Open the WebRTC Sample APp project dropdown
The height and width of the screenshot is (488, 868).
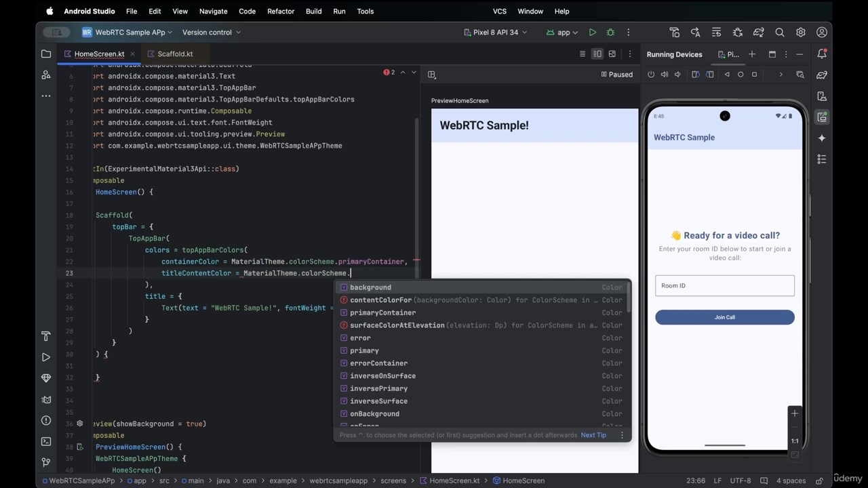(x=127, y=33)
